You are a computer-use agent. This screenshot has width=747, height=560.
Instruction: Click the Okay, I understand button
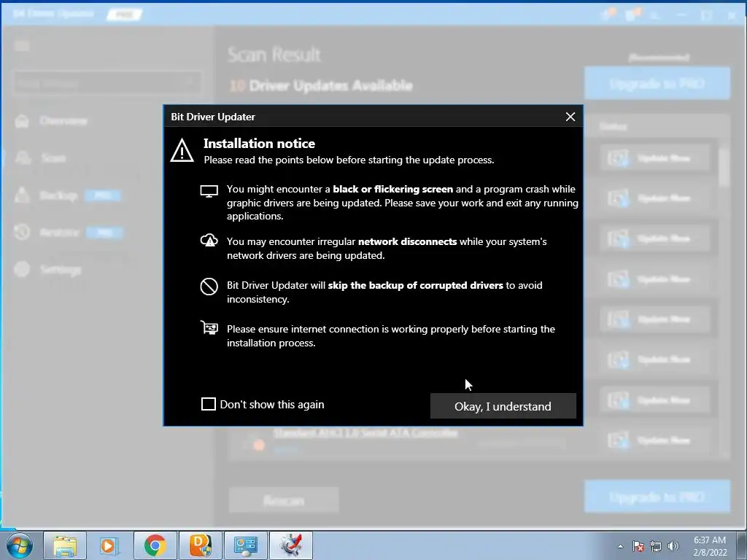pyautogui.click(x=503, y=405)
